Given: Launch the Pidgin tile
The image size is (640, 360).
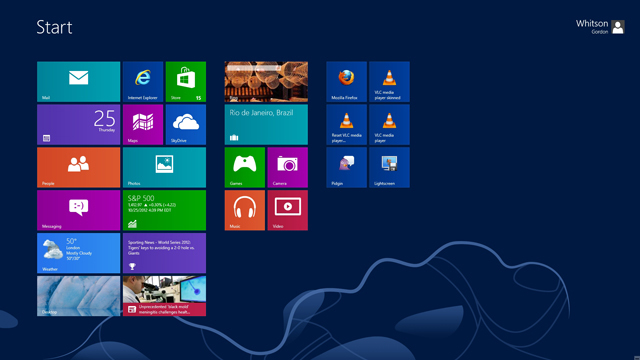Looking at the screenshot, I should click(x=347, y=167).
